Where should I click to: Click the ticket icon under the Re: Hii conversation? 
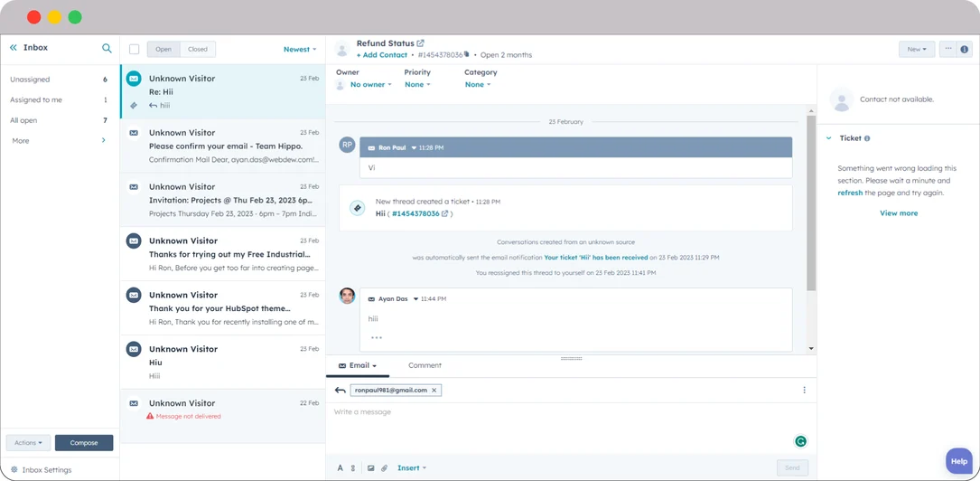(134, 106)
